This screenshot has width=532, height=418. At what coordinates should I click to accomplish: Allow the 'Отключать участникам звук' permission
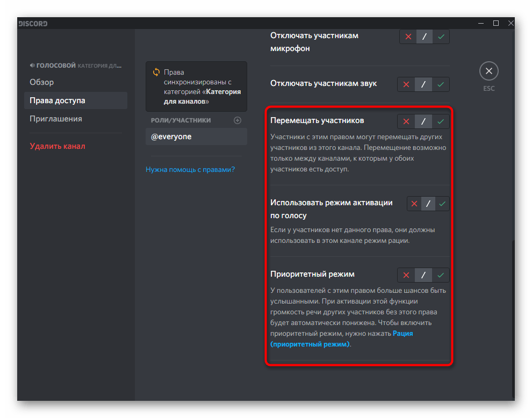pyautogui.click(x=441, y=84)
